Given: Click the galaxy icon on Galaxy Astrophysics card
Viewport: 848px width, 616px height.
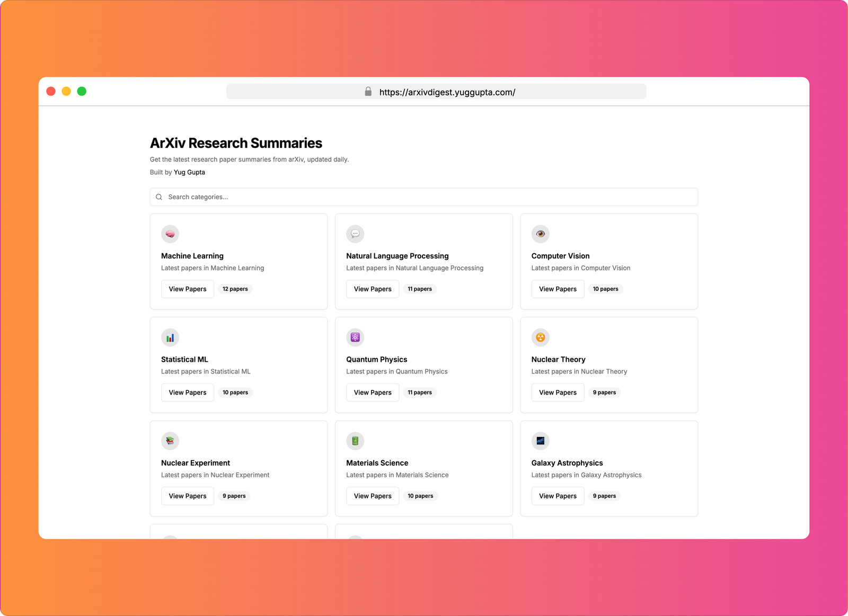Looking at the screenshot, I should click(540, 441).
